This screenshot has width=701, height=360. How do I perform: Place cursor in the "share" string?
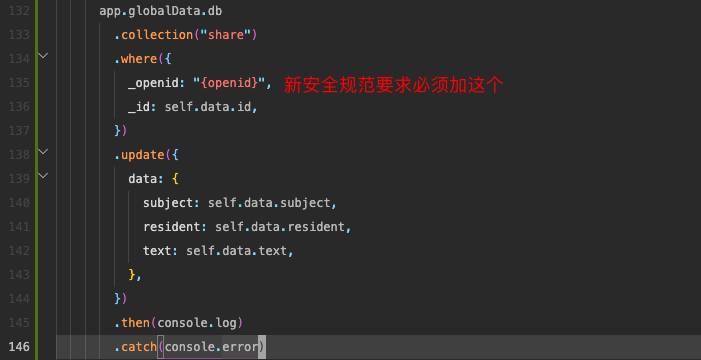pos(226,35)
